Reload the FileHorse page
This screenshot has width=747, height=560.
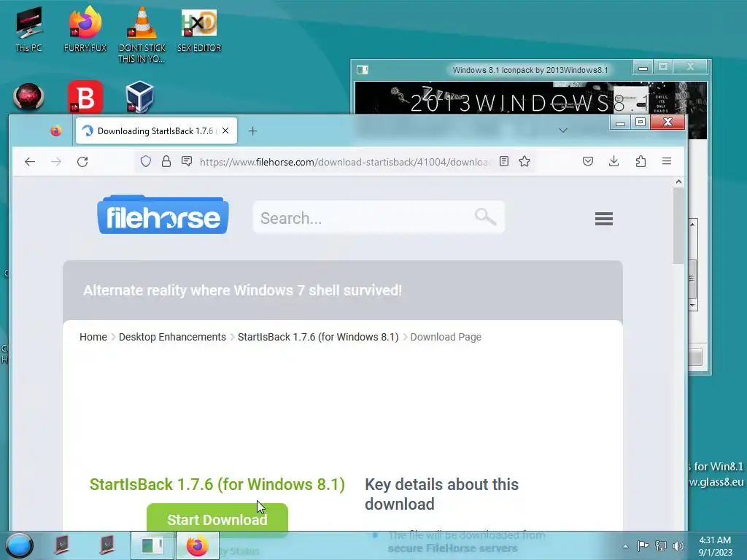82,162
